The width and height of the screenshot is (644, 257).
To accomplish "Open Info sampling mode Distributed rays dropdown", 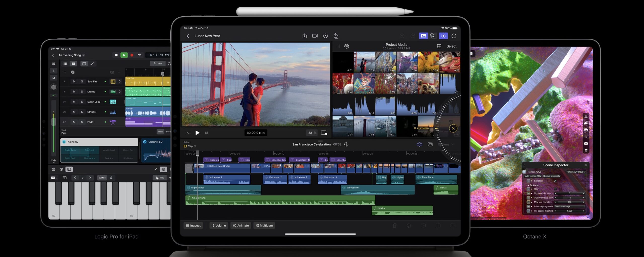I will pos(570,207).
